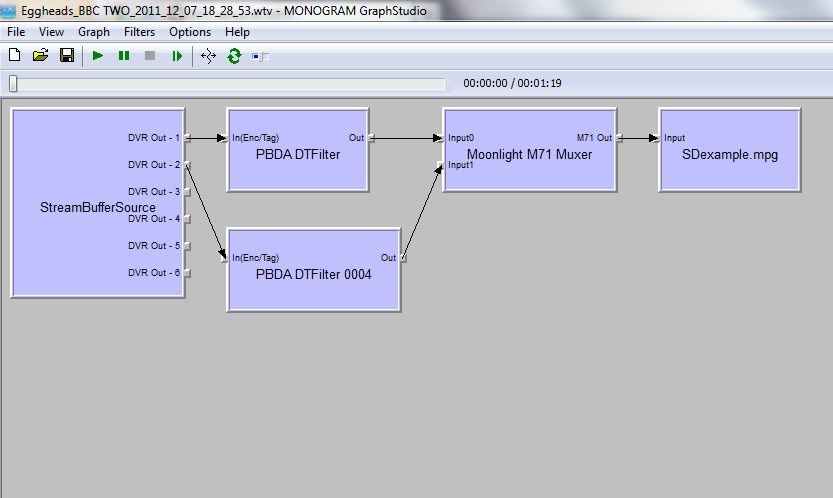Click the DVR Out - 5 output pin

187,246
